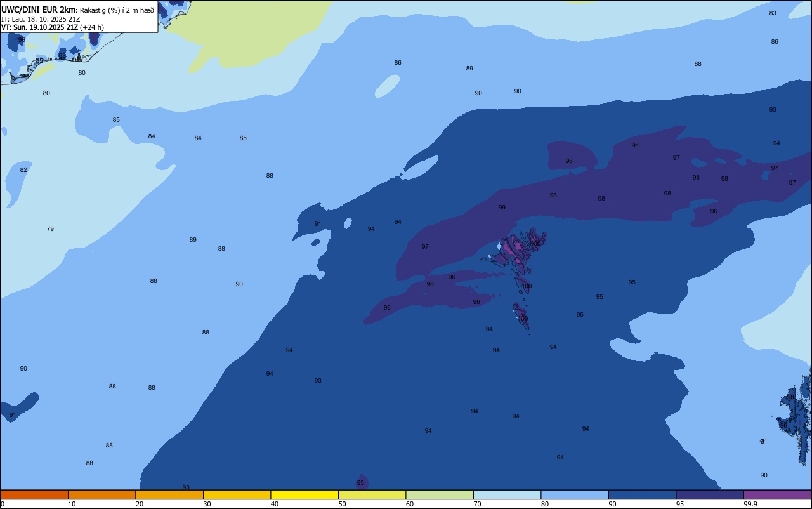Click the 'Rakastig (%) í 2 m hæð' label
Image resolution: width=812 pixels, height=509 pixels.
point(117,10)
